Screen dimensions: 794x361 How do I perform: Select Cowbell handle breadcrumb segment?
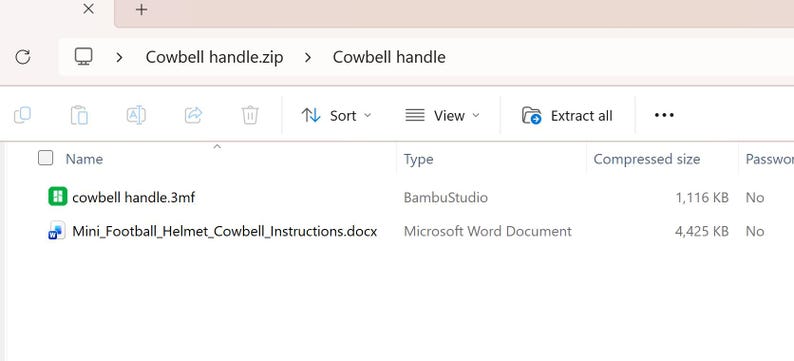389,57
